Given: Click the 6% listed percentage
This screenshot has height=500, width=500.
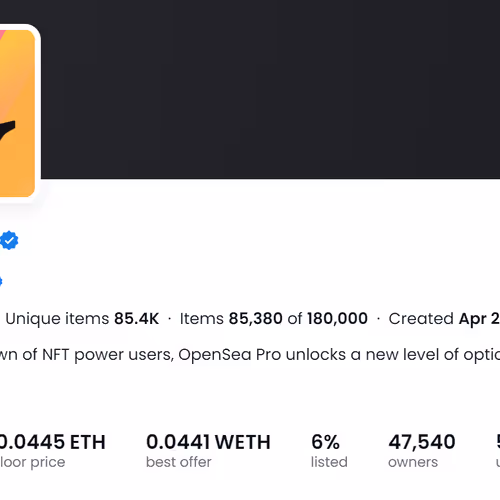Looking at the screenshot, I should [x=325, y=442].
